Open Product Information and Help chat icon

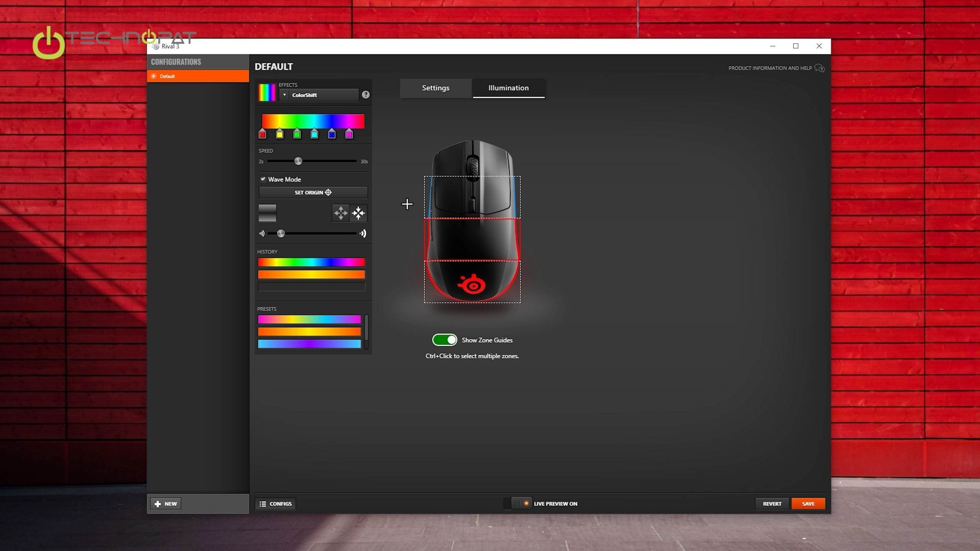[x=819, y=68]
